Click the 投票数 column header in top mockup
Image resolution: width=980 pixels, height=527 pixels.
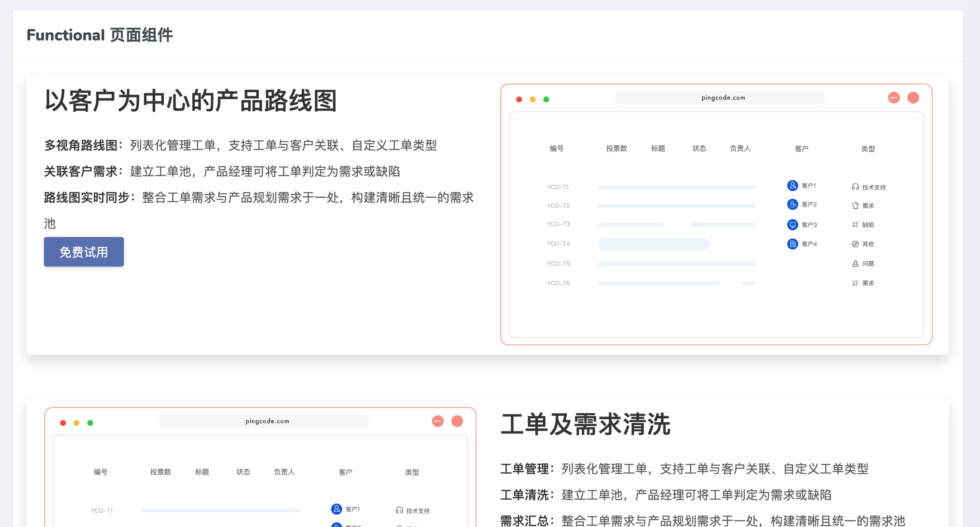617,149
